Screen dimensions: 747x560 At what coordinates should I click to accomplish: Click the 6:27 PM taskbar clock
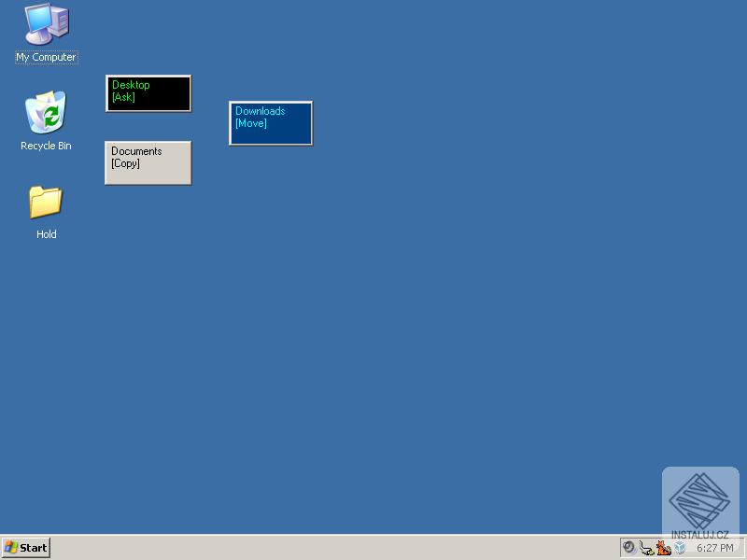715,548
